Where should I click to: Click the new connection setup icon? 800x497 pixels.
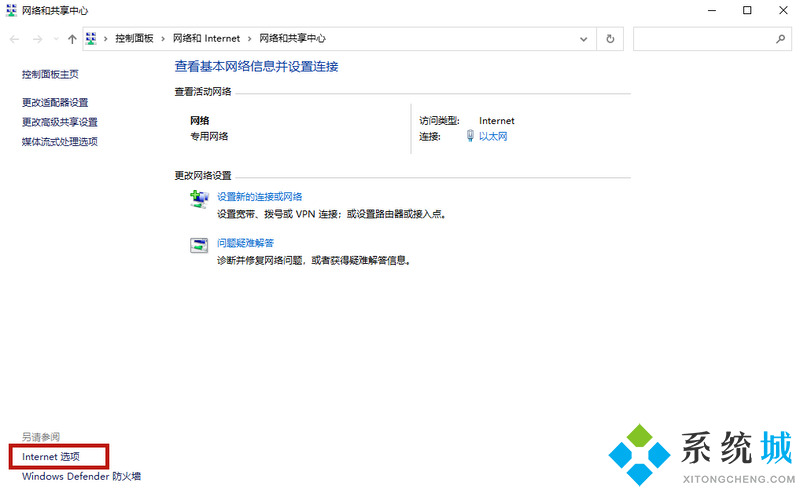point(199,198)
